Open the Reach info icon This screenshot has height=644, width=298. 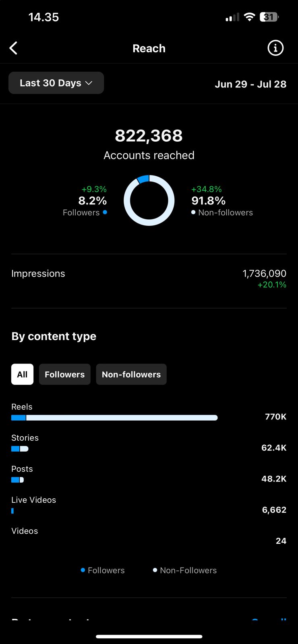coord(275,48)
